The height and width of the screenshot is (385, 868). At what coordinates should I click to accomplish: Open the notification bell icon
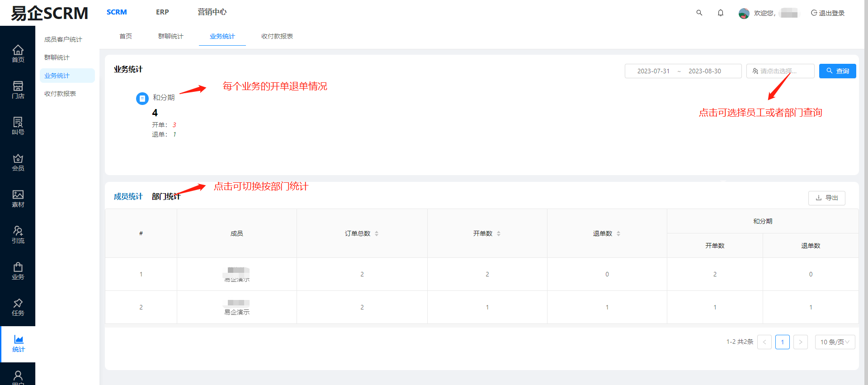point(721,13)
